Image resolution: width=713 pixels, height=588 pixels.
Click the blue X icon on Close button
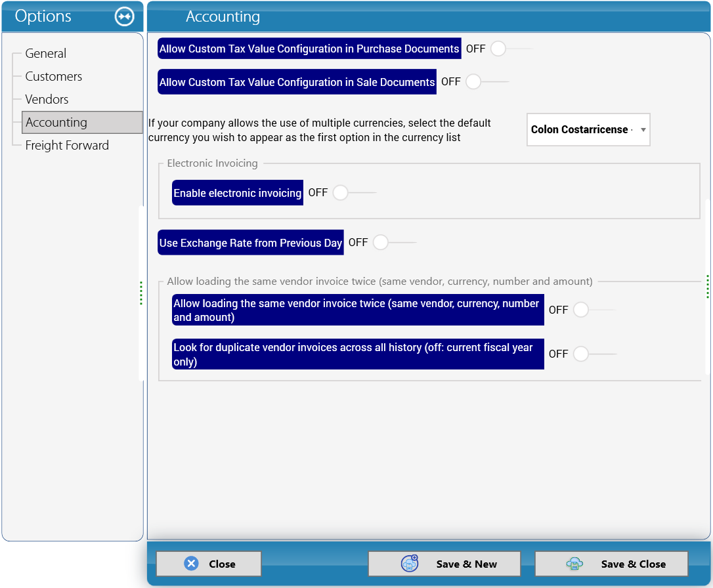(x=191, y=564)
